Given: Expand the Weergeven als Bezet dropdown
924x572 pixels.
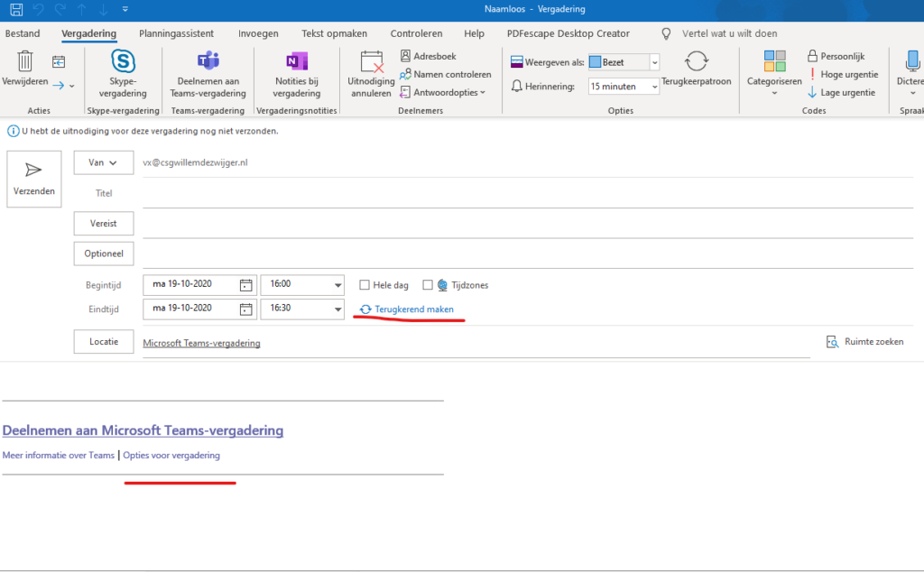Looking at the screenshot, I should 654,62.
